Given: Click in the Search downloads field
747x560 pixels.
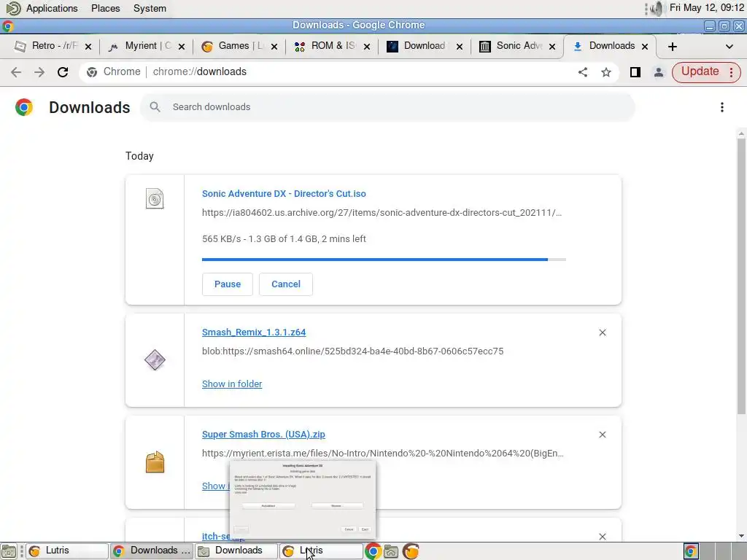Looking at the screenshot, I should click(387, 107).
